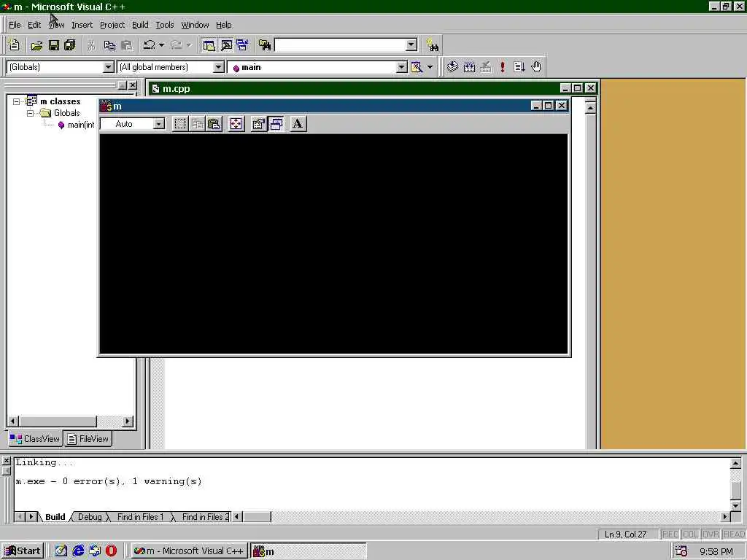Open the Edit menu

34,25
